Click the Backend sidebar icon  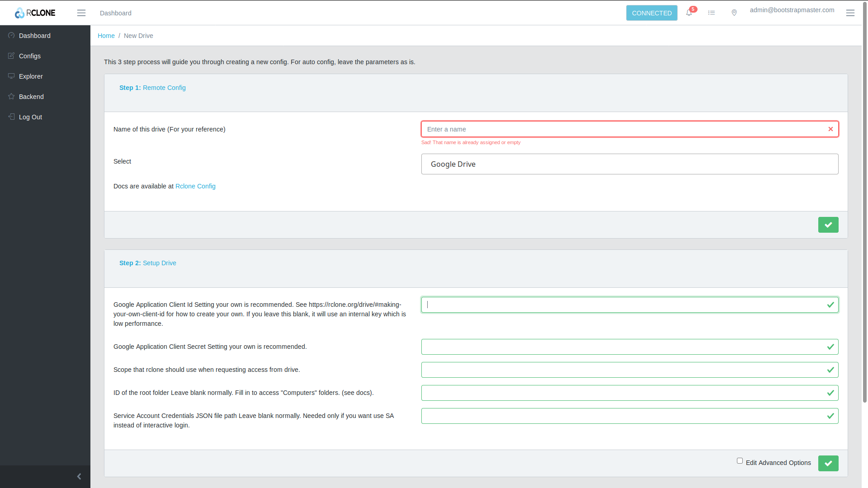pos(11,96)
